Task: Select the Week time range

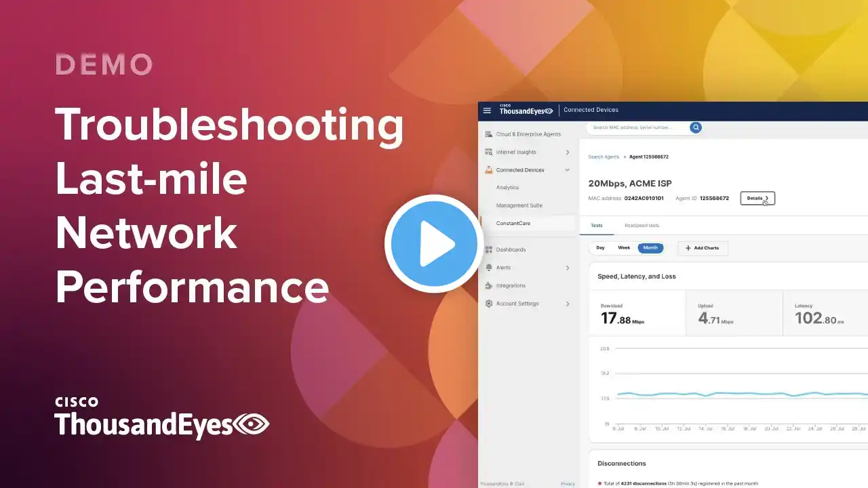Action: (624, 248)
